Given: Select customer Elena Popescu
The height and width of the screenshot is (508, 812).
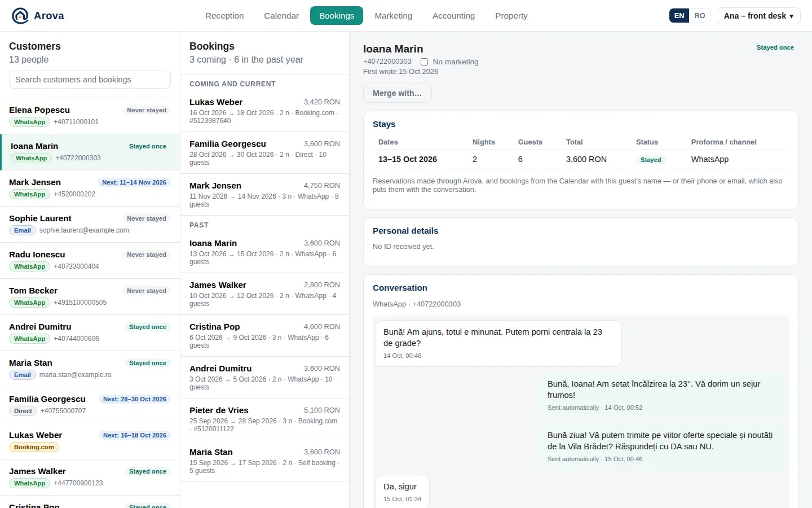Looking at the screenshot, I should pyautogui.click(x=90, y=116).
